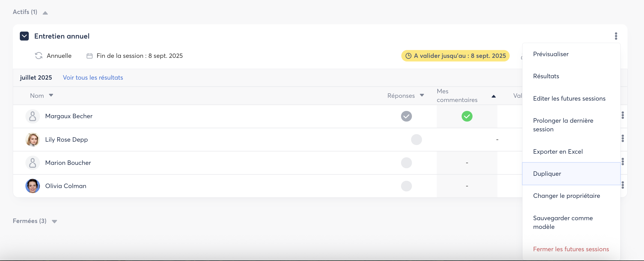This screenshot has height=261, width=644.
Task: Collapse the Actifs section
Action: [x=45, y=13]
